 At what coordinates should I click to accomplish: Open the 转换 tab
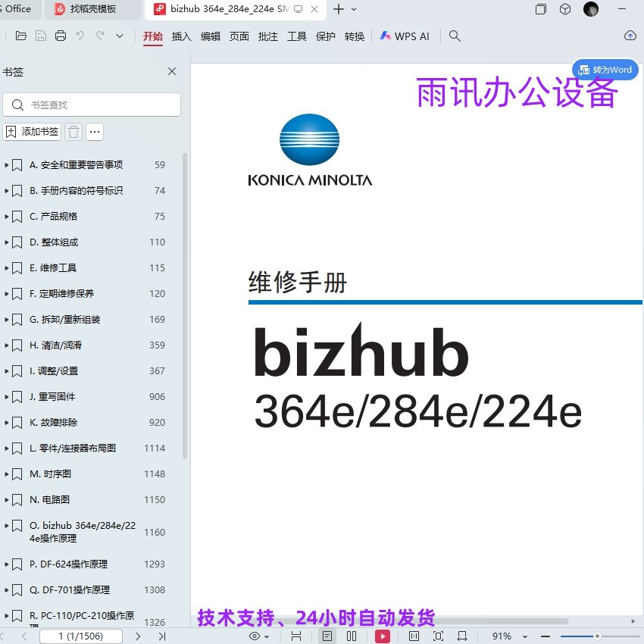355,36
